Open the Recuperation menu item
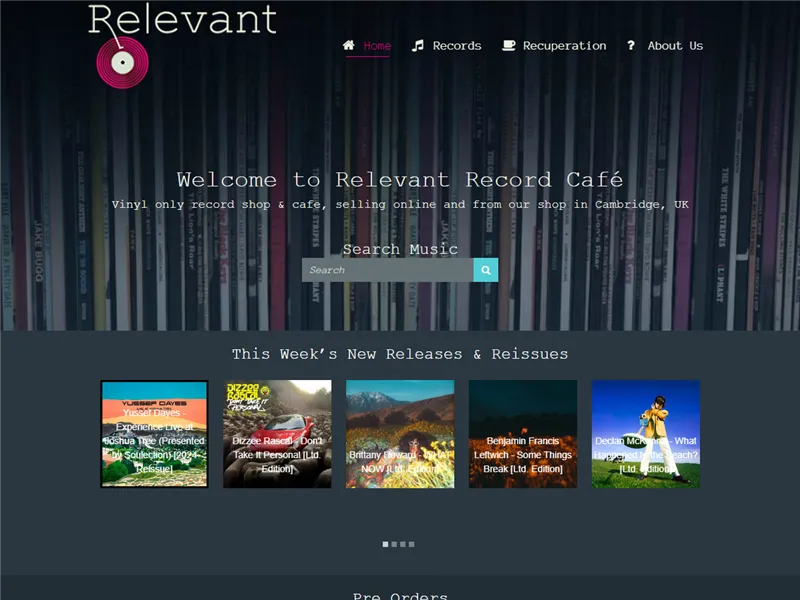The image size is (800, 600). (564, 46)
